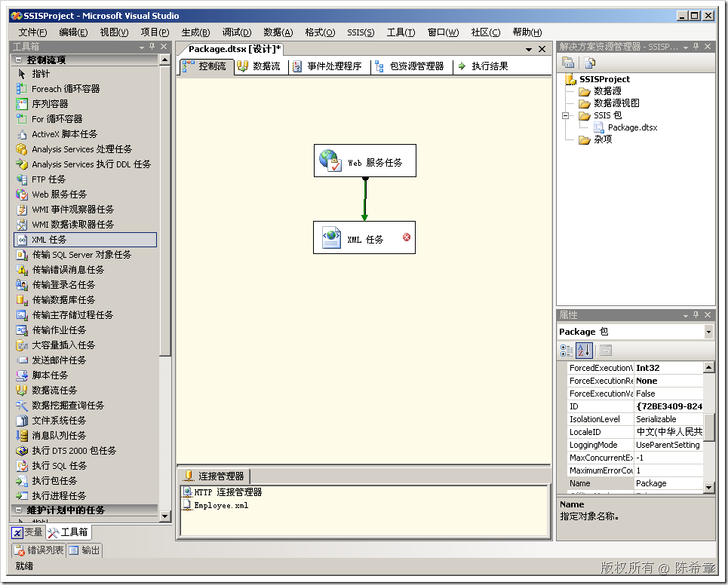Collapse the SSIS 包 folder tree node
728x585 pixels.
(x=566, y=115)
